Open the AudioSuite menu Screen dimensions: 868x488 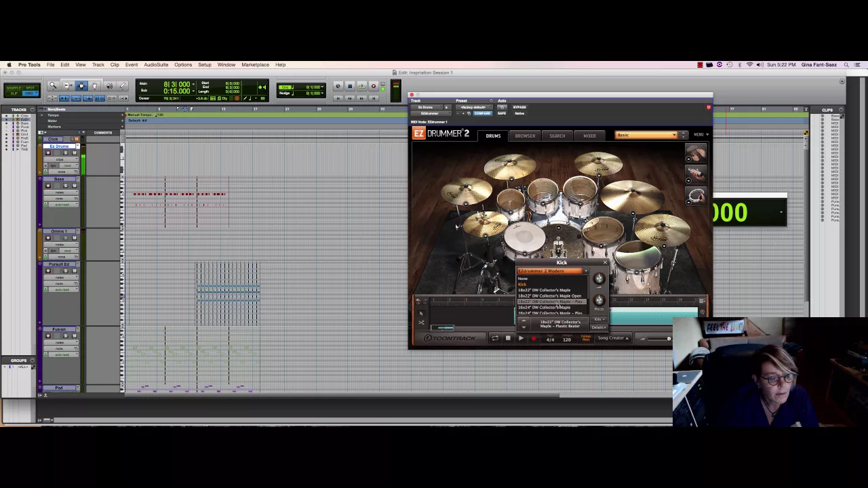click(156, 65)
